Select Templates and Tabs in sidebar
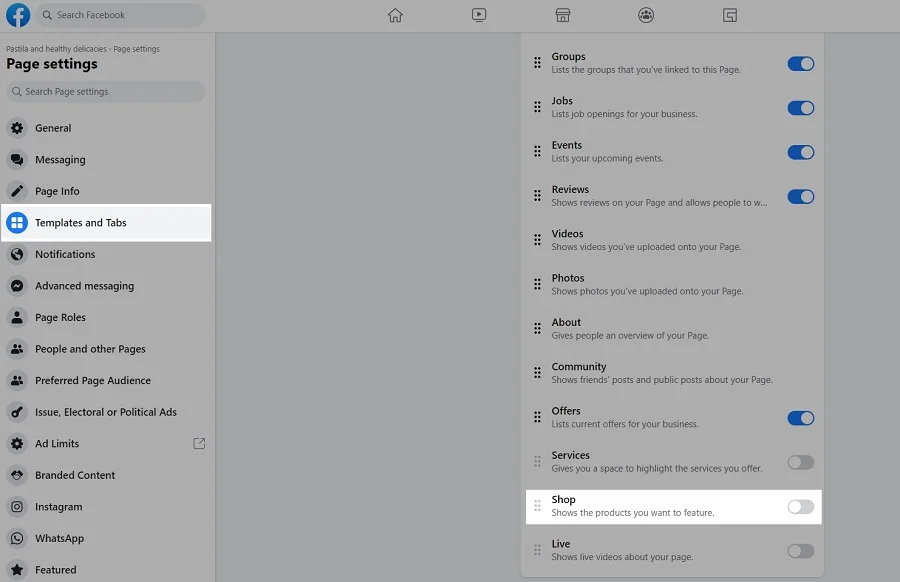 coord(81,223)
